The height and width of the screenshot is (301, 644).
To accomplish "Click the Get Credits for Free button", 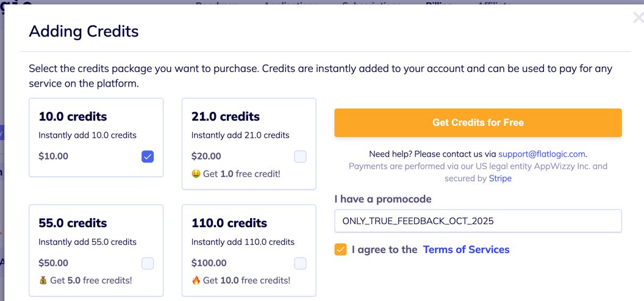I will (x=478, y=122).
